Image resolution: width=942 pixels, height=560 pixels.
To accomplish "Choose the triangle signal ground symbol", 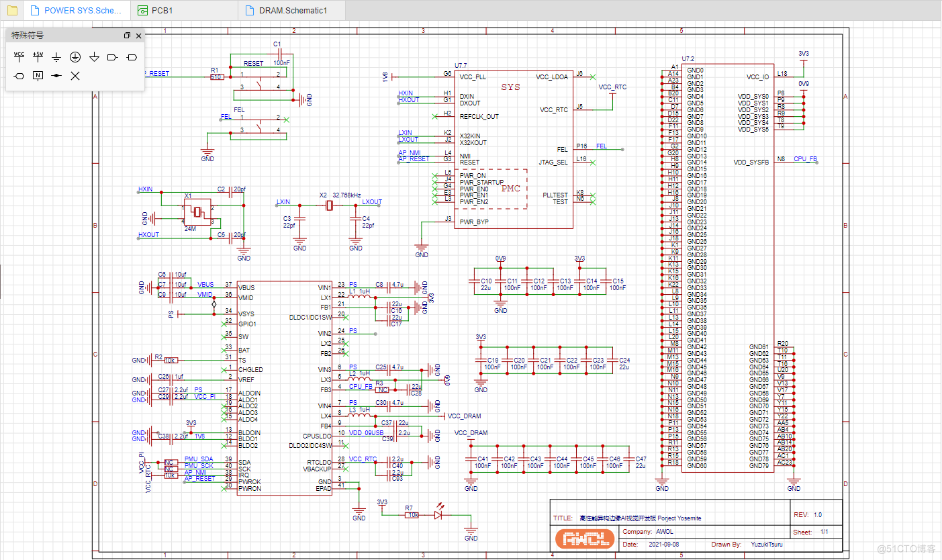I will (x=94, y=58).
